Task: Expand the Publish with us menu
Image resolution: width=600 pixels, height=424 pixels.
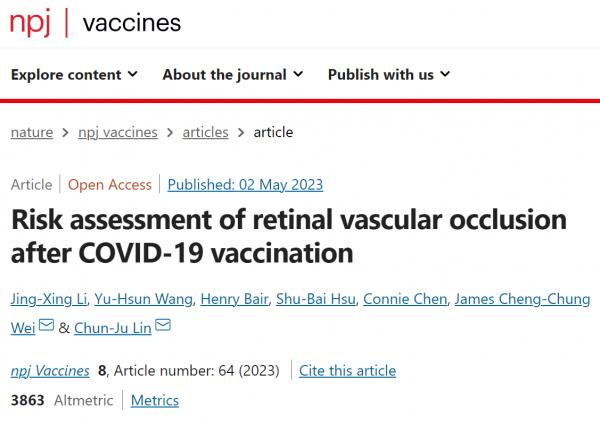Action: click(388, 75)
